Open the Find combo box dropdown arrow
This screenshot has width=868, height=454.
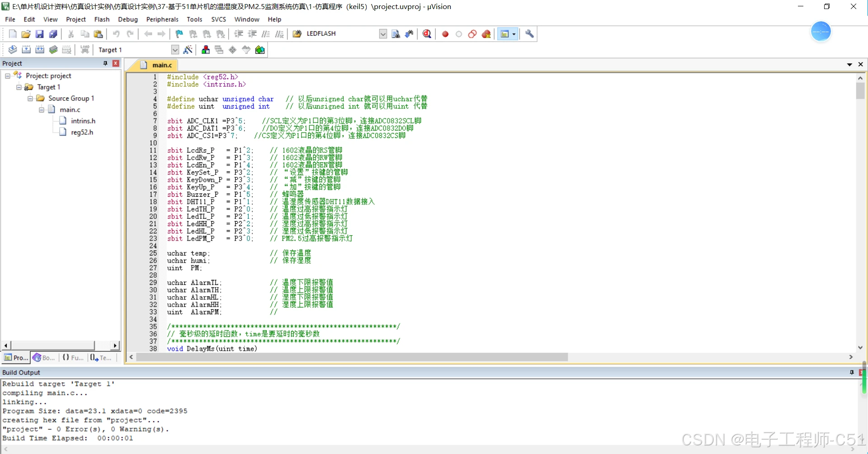pyautogui.click(x=383, y=34)
